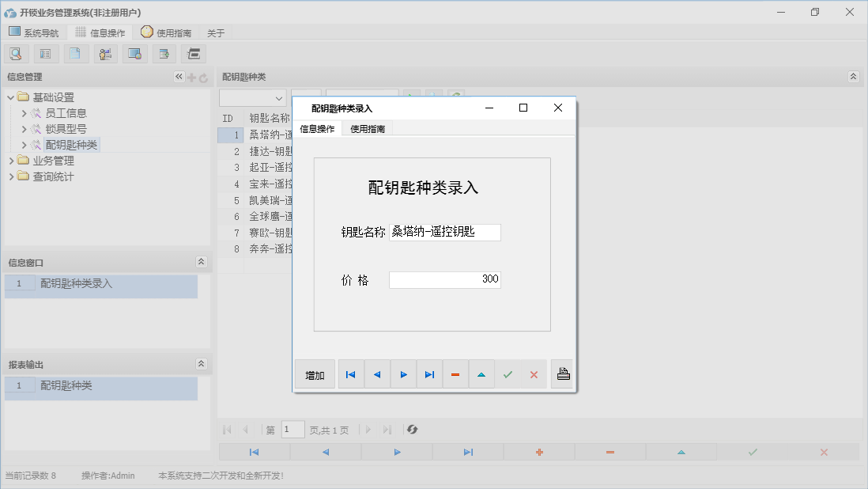Select the employee info toolbar icon
Image resolution: width=868 pixels, height=489 pixels.
coord(105,53)
